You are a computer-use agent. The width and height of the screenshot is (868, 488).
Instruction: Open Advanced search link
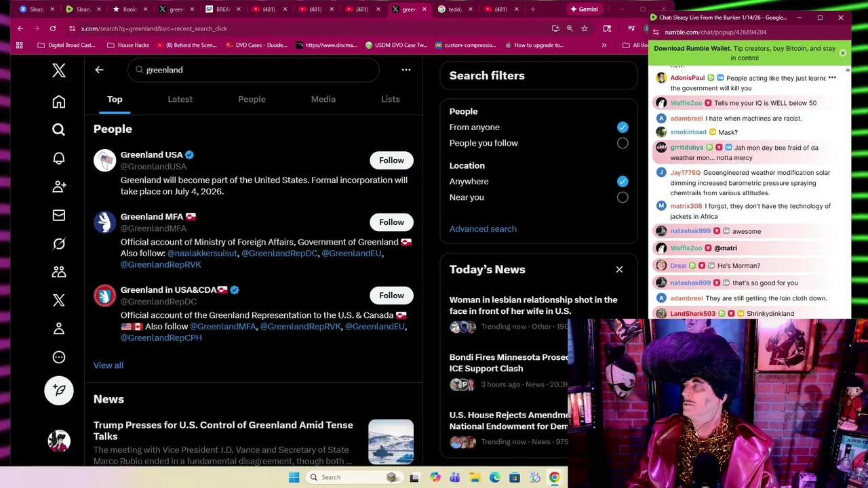coord(483,229)
